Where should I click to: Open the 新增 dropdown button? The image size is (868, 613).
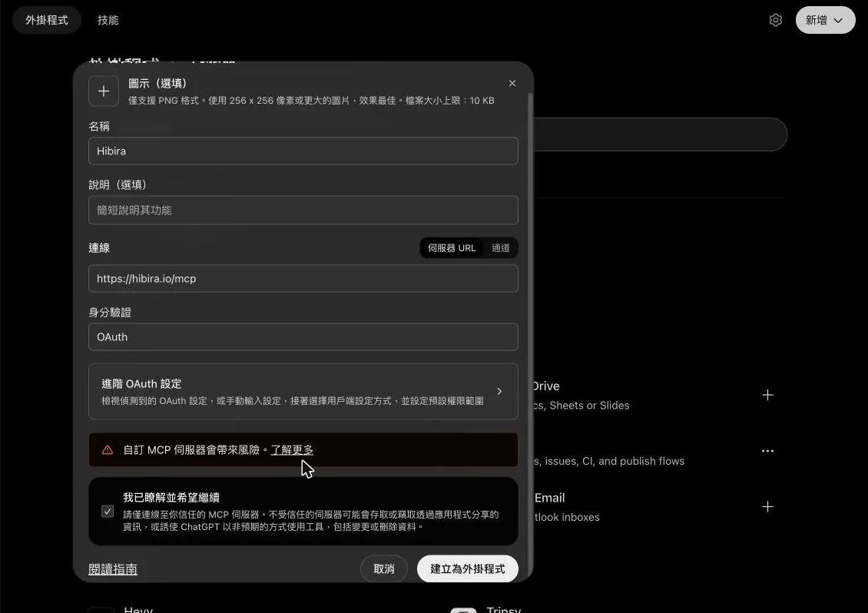click(x=825, y=20)
